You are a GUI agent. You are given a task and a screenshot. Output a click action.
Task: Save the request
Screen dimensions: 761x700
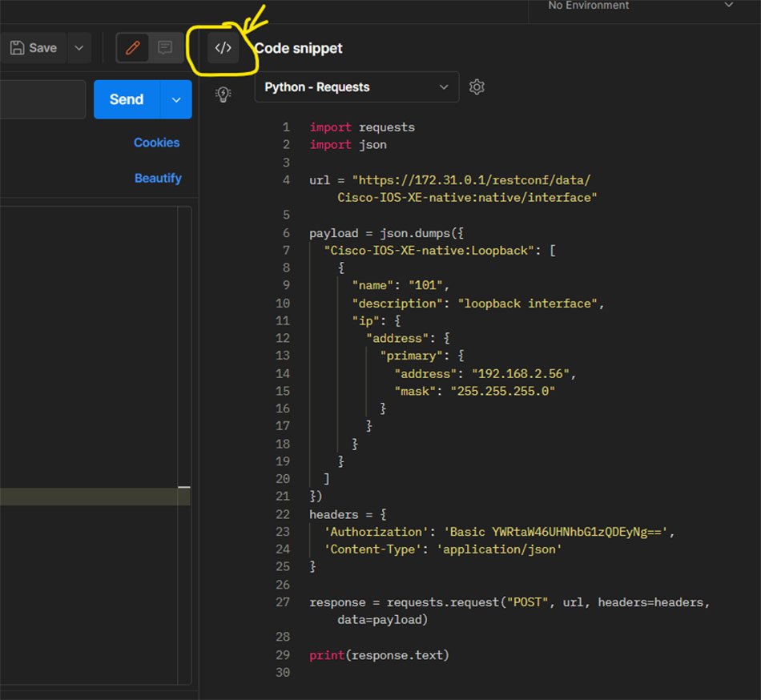[34, 48]
